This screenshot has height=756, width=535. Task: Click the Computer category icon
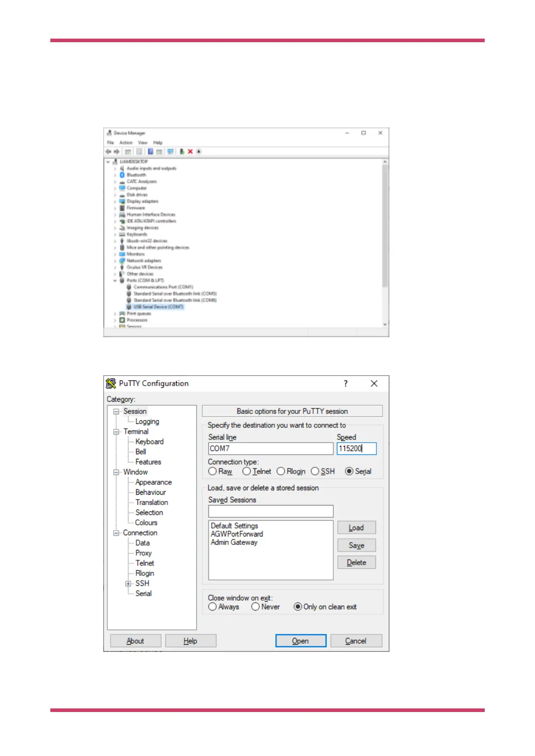[x=122, y=188]
